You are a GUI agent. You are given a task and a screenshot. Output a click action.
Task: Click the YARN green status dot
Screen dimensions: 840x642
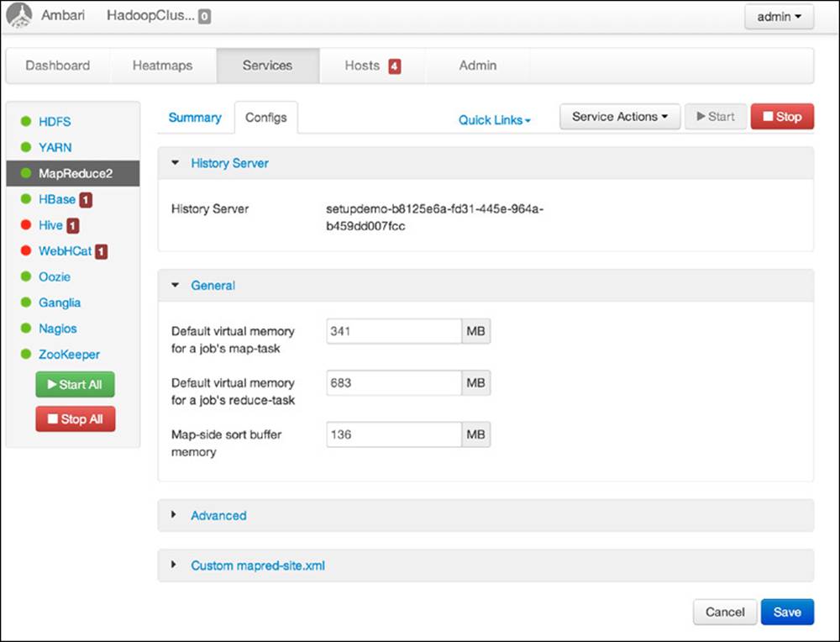click(26, 147)
